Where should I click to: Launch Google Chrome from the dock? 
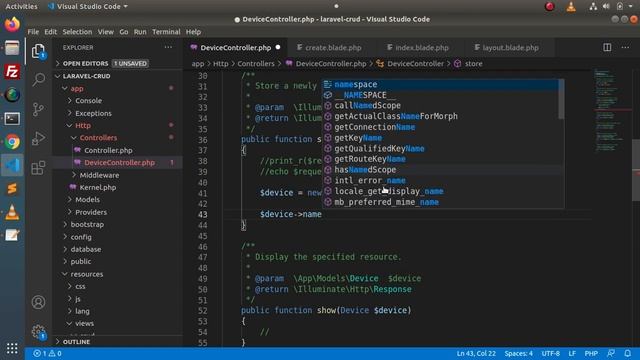pos(12,142)
